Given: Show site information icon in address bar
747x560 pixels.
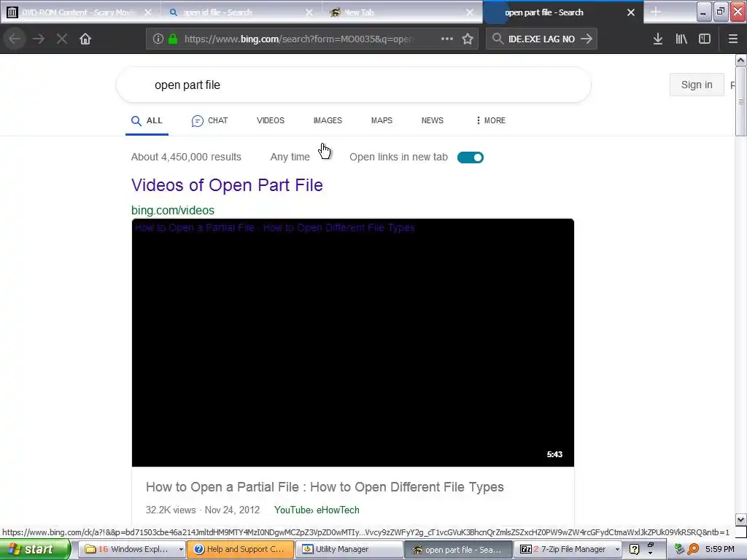Looking at the screenshot, I should coord(158,39).
